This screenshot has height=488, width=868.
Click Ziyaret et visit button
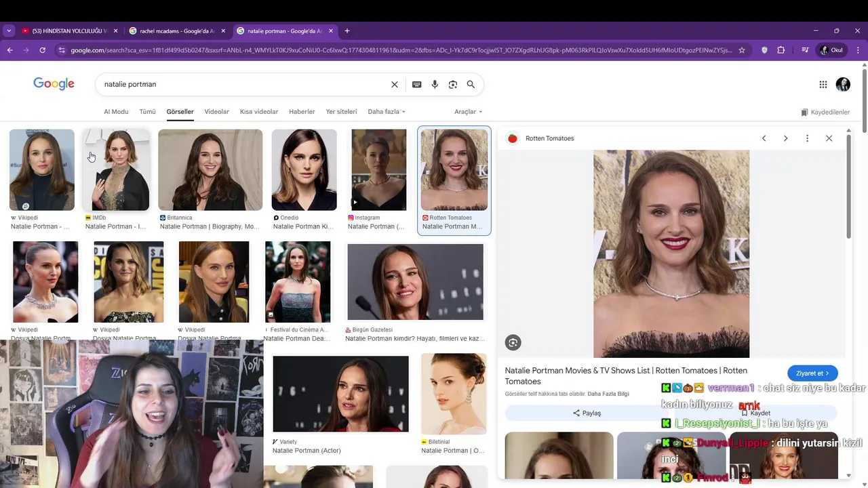(x=812, y=373)
